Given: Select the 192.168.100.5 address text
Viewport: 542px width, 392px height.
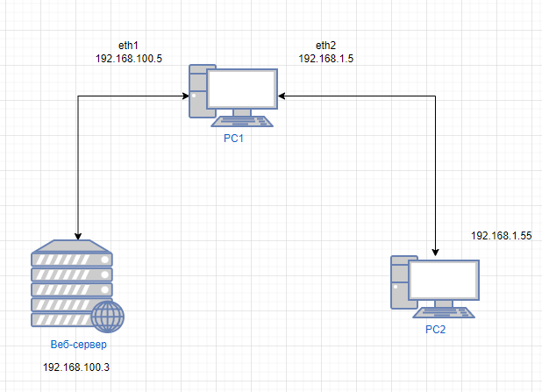Looking at the screenshot, I should tap(129, 59).
